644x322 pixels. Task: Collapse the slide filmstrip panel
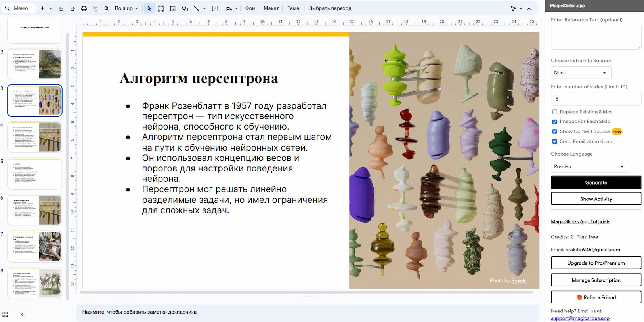(22, 314)
